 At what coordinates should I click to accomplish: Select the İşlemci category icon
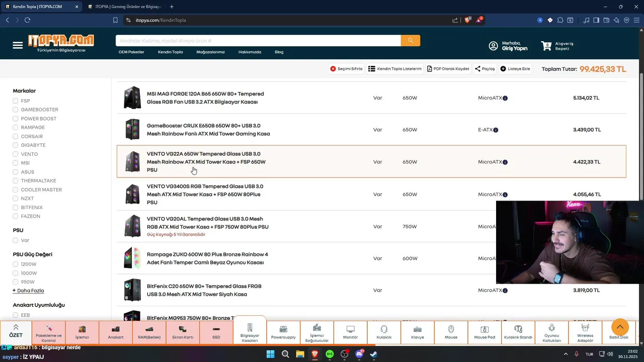click(82, 332)
